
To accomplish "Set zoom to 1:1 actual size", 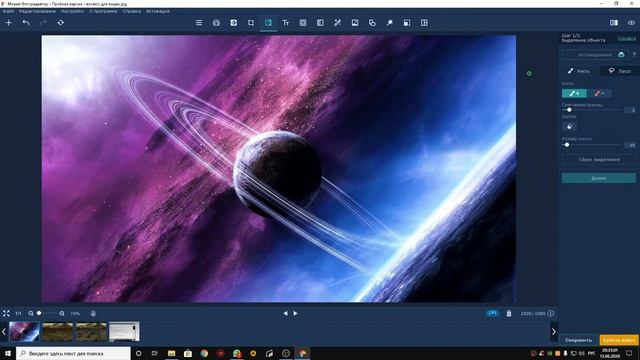I will point(18,313).
